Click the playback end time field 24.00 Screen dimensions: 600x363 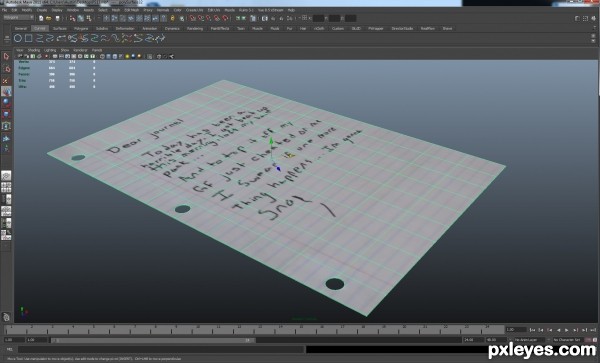473,340
